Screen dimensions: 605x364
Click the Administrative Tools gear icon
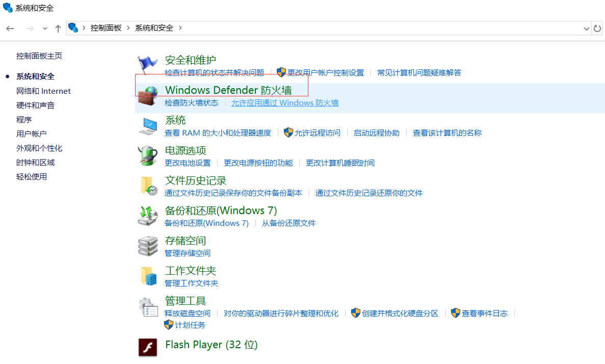[x=148, y=307]
